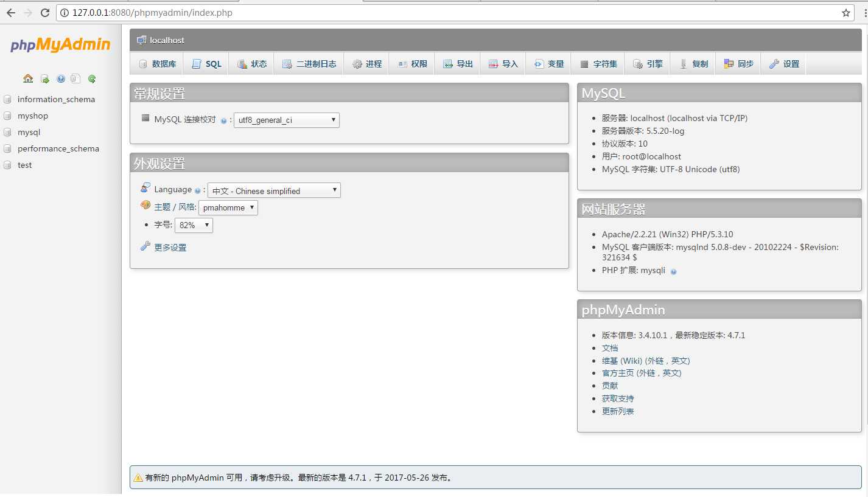Open the 获取支持 link
The height and width of the screenshot is (497, 868).
(618, 398)
